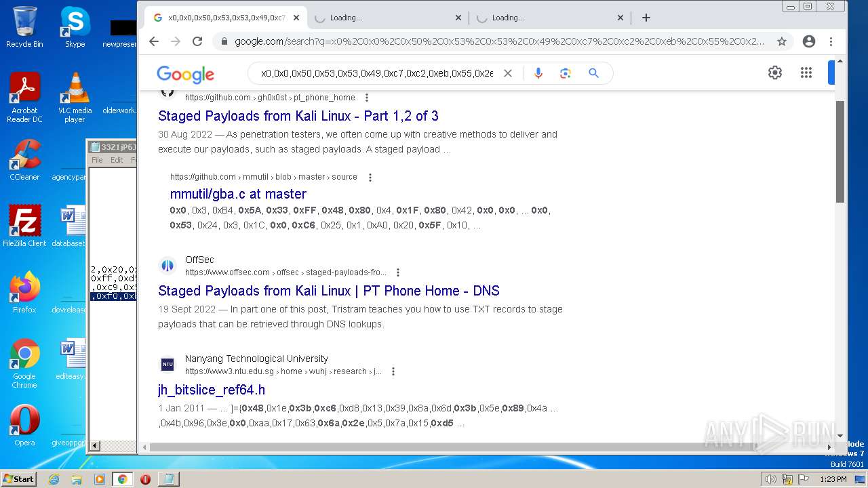
Task: Bookmark this page with the star icon
Action: point(782,41)
